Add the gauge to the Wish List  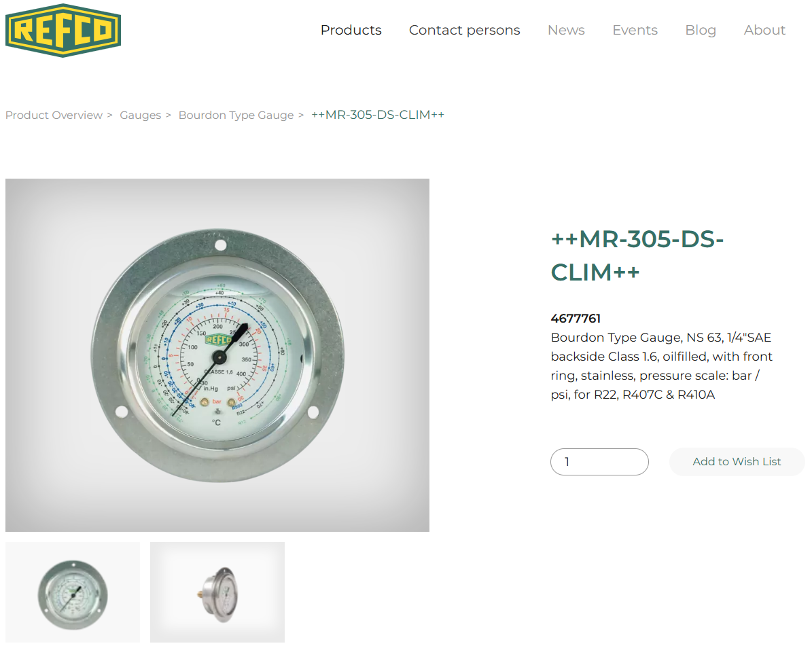(x=737, y=462)
